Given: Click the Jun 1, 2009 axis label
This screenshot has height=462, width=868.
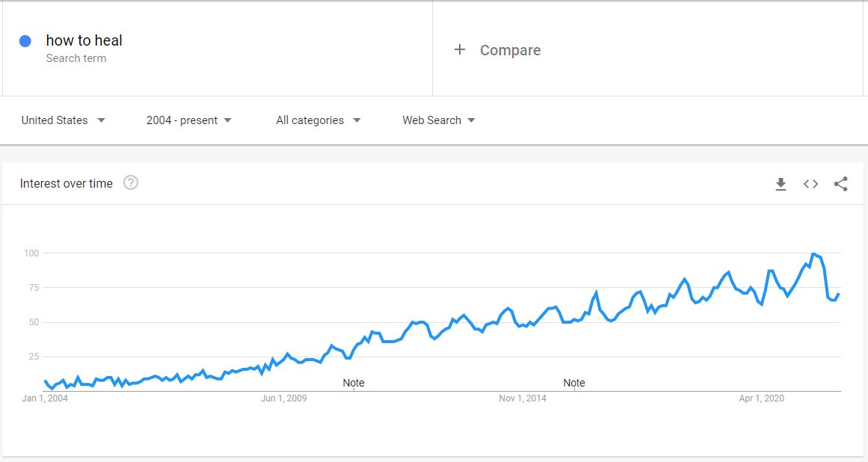Looking at the screenshot, I should (283, 398).
